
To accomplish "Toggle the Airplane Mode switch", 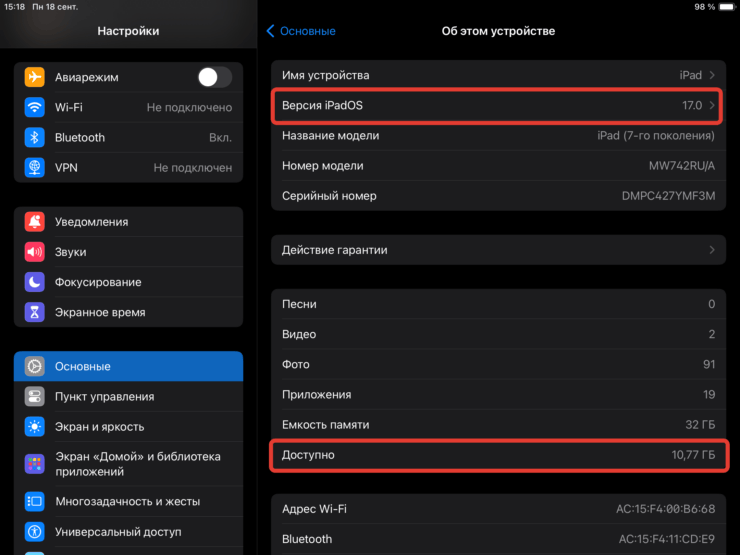I will tap(214, 77).
